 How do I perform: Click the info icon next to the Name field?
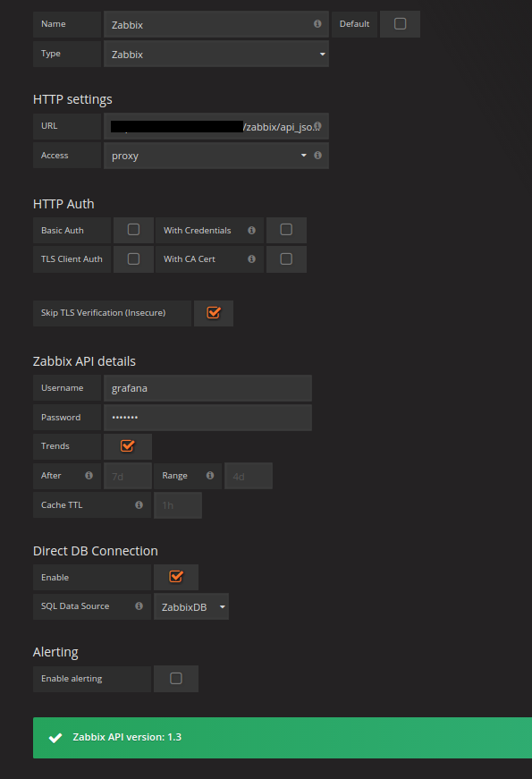pyautogui.click(x=317, y=24)
